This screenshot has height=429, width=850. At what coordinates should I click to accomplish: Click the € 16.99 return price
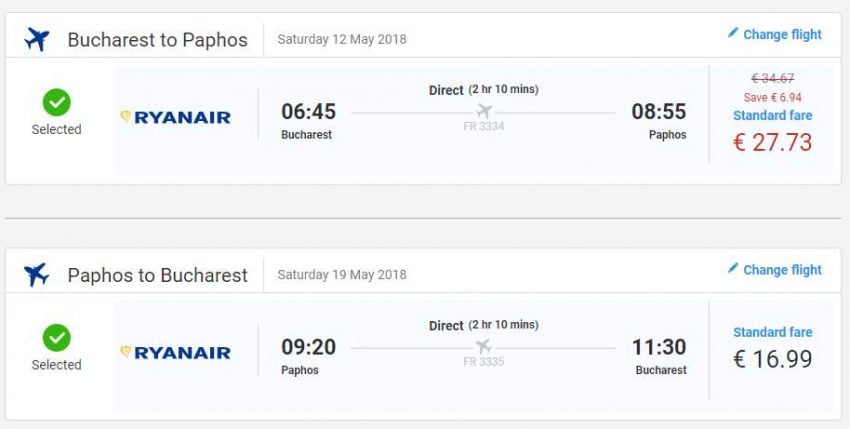772,358
